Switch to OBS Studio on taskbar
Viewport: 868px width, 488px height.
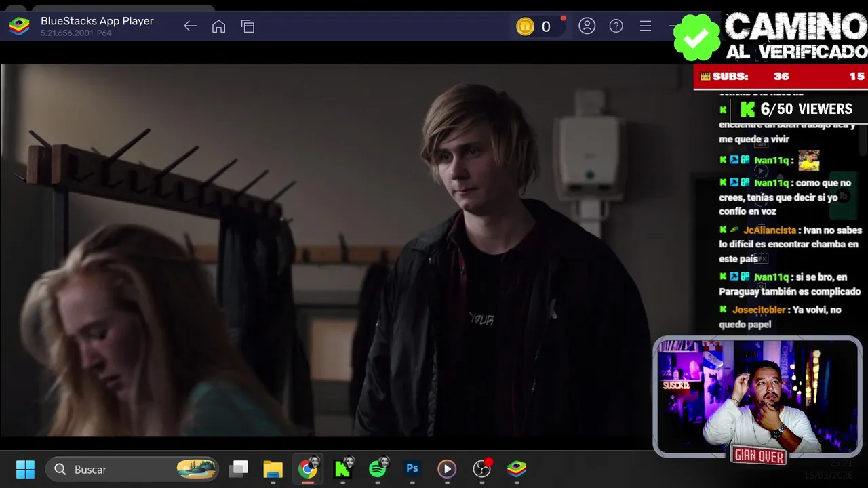click(481, 469)
